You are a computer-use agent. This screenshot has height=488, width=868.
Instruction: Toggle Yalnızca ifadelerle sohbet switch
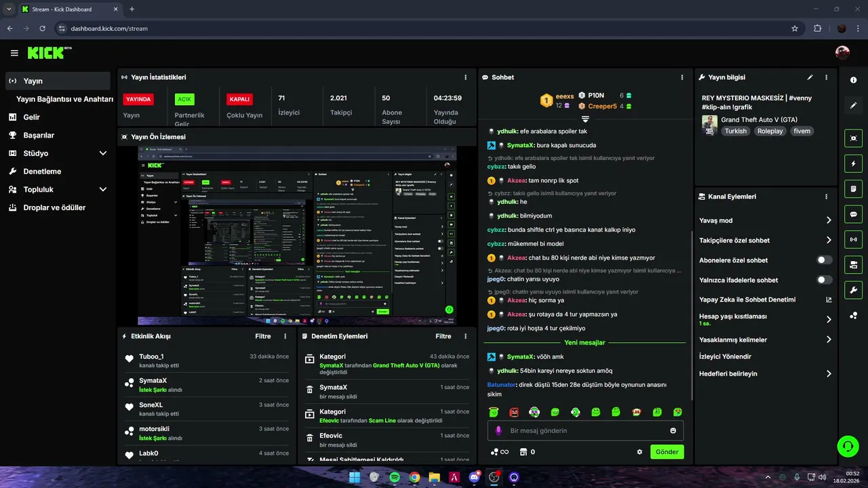(x=825, y=280)
